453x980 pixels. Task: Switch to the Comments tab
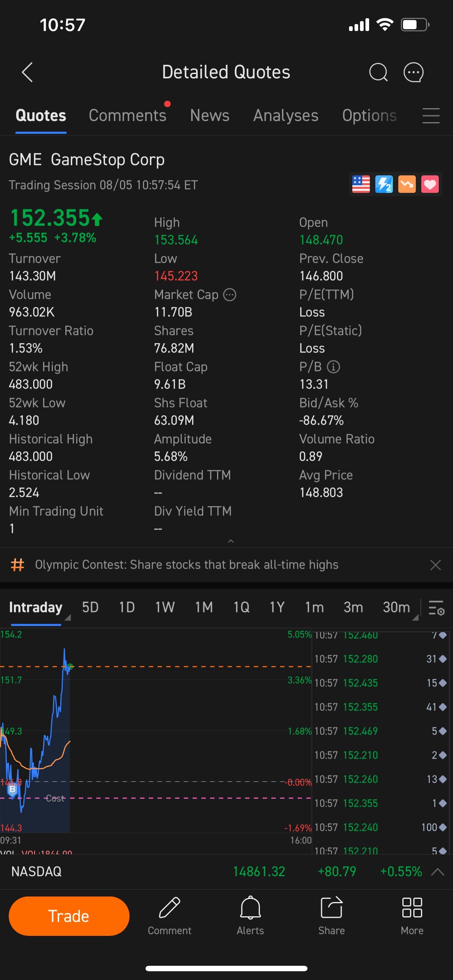128,116
